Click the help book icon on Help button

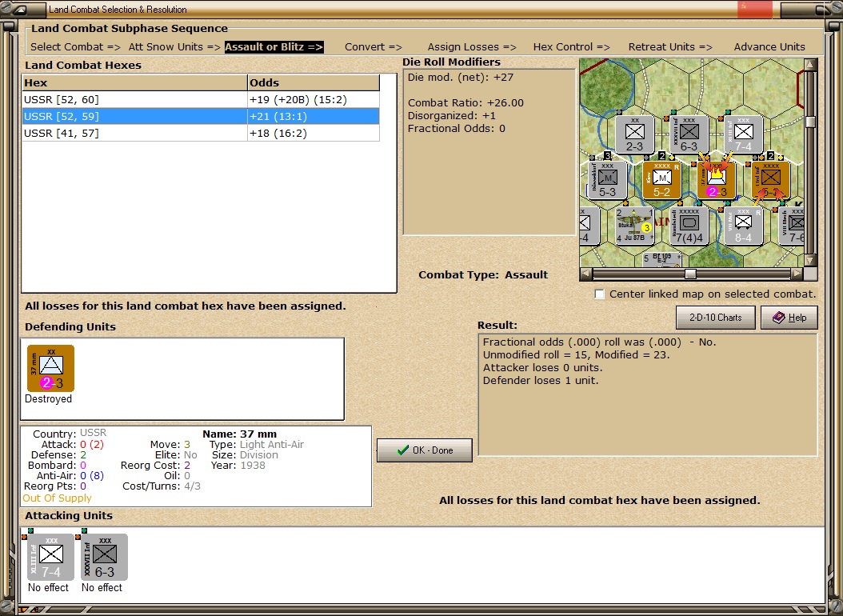click(778, 318)
